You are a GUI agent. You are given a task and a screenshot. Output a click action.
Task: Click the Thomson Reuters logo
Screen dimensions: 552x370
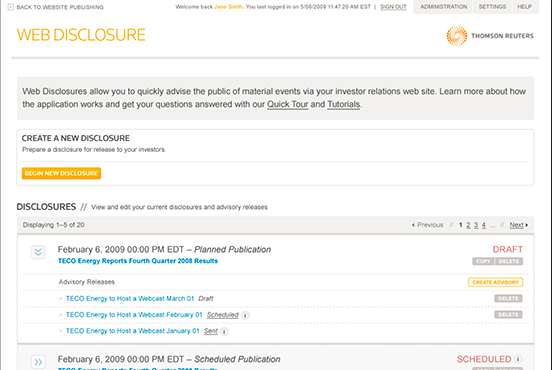click(x=490, y=36)
